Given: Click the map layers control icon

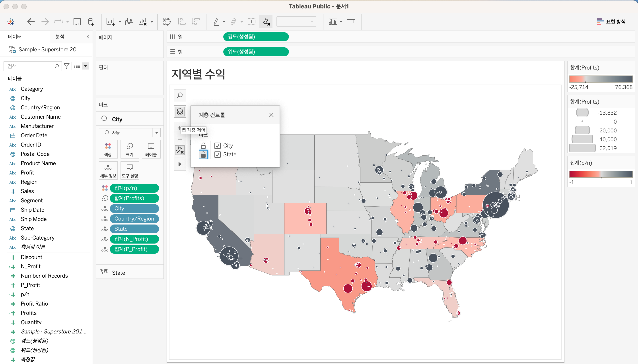Looking at the screenshot, I should [x=180, y=112].
